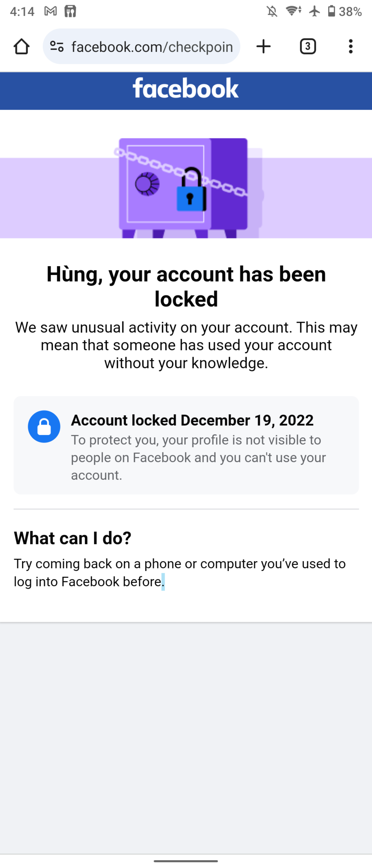Tap the muted bell status icon

coord(272,12)
